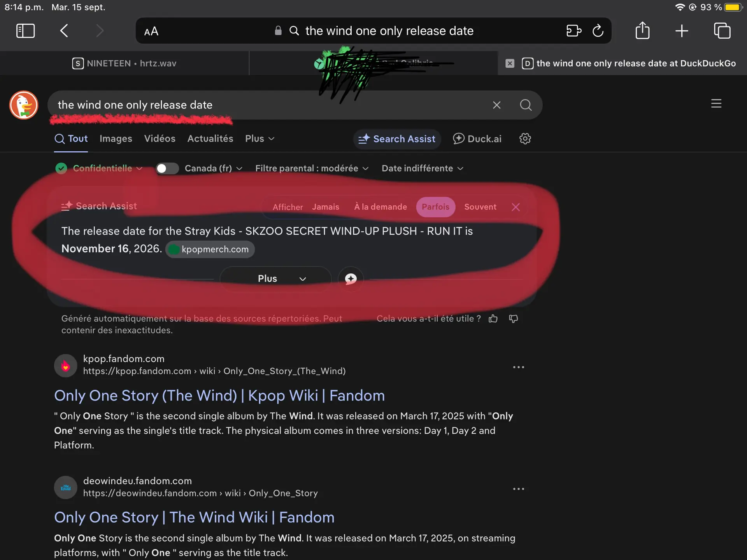Set Search Assist to À la demande

pyautogui.click(x=381, y=207)
